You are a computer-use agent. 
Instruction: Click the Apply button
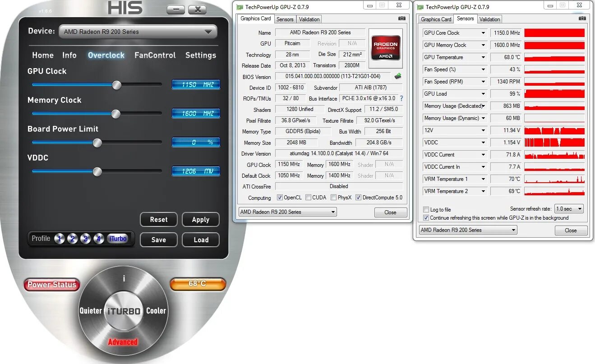pyautogui.click(x=201, y=220)
